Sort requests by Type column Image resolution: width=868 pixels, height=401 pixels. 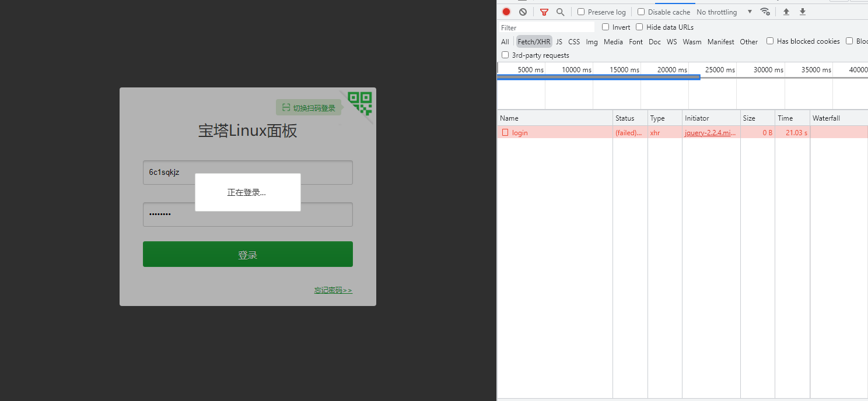point(664,118)
